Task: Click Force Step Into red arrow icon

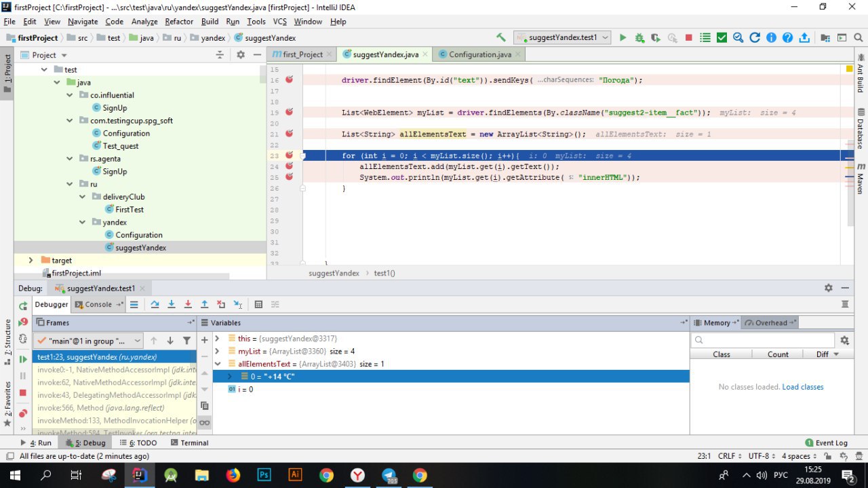Action: 188,305
